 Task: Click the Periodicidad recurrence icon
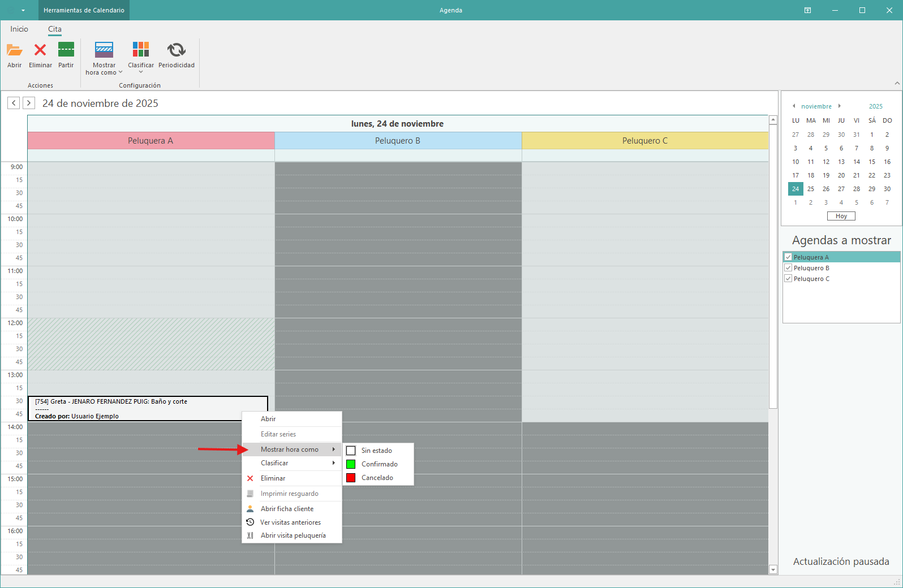point(176,50)
